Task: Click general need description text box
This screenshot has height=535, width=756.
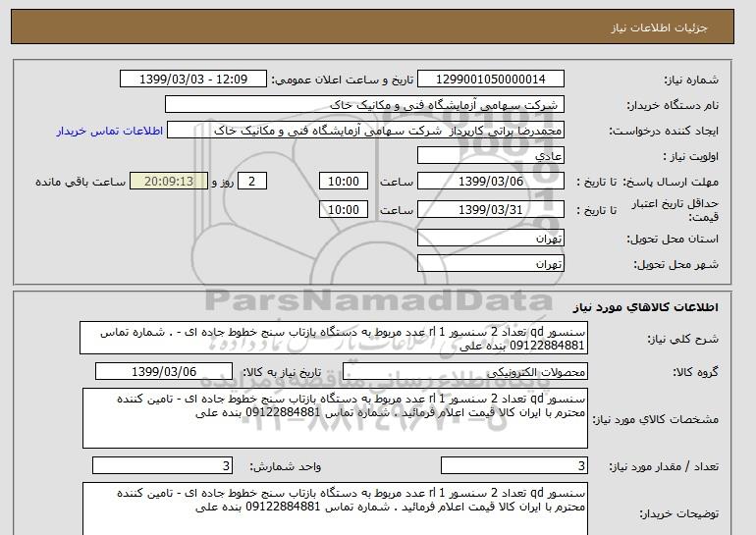Action: (334, 339)
